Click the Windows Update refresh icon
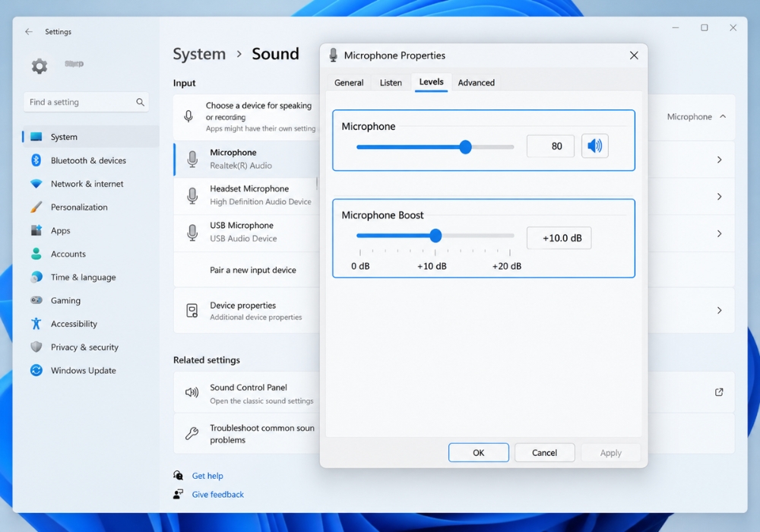Viewport: 760px width, 532px height. (36, 370)
